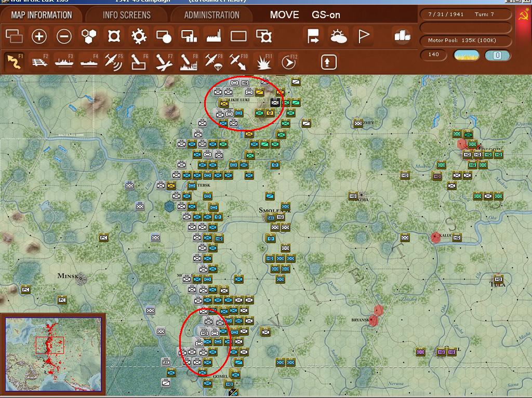Select F4 Amphibious transport mode
Image resolution: width=532 pixels, height=398 pixels.
(89, 62)
